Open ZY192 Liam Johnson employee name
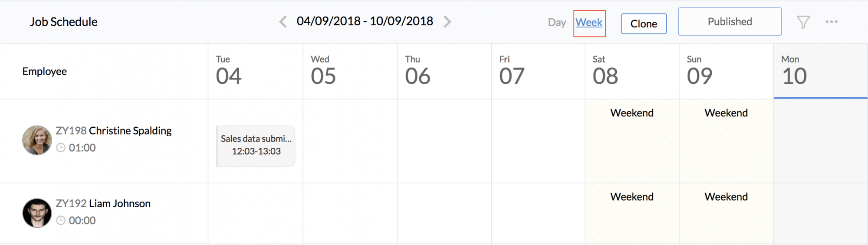The height and width of the screenshot is (245, 868). [103, 204]
